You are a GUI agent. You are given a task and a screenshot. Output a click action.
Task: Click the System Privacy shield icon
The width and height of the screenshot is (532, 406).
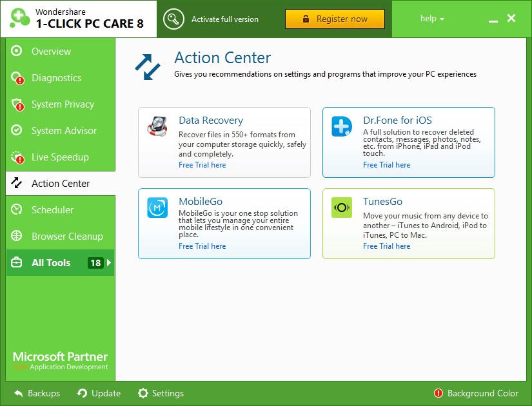pyautogui.click(x=17, y=104)
